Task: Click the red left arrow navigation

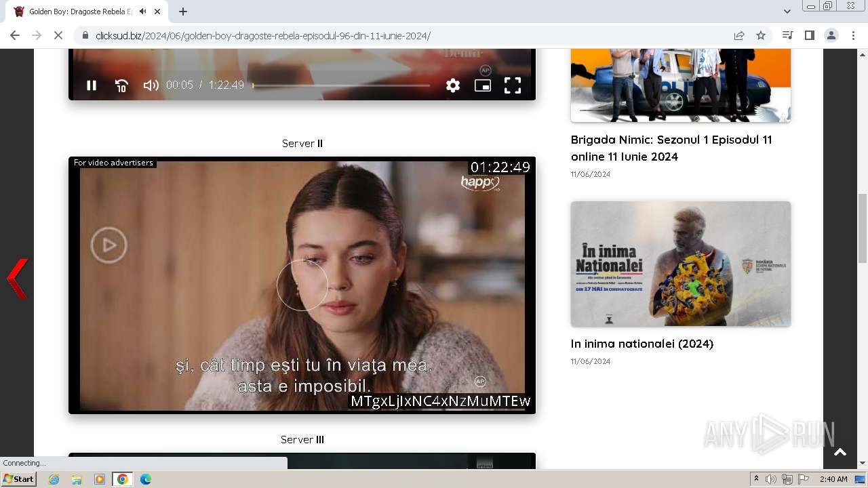Action: click(18, 278)
